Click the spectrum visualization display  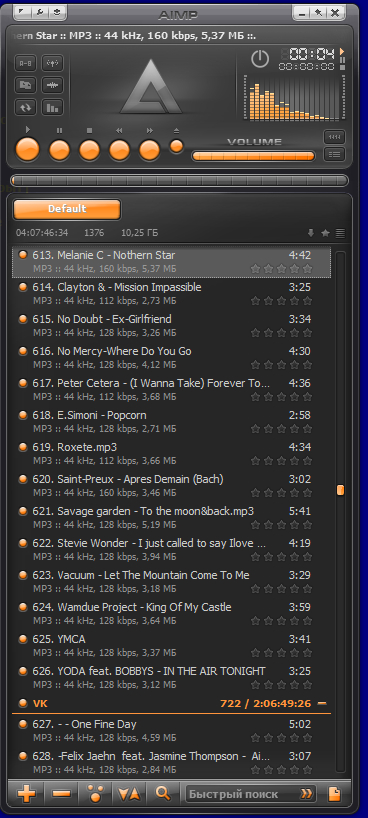point(294,99)
